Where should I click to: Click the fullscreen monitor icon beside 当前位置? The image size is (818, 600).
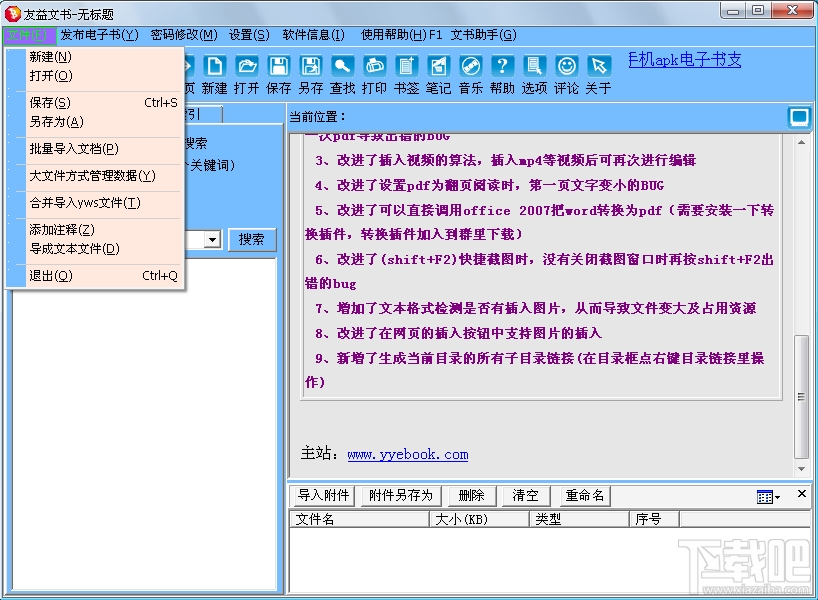click(799, 117)
